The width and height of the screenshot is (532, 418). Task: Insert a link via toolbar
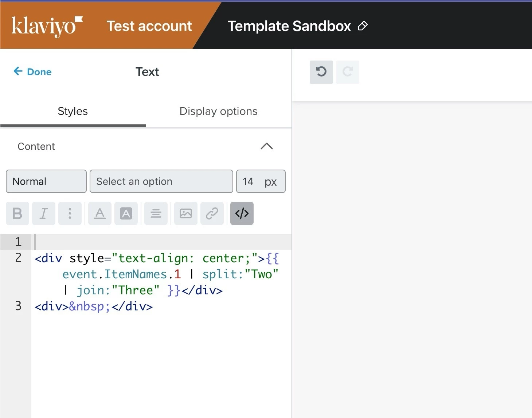[212, 213]
